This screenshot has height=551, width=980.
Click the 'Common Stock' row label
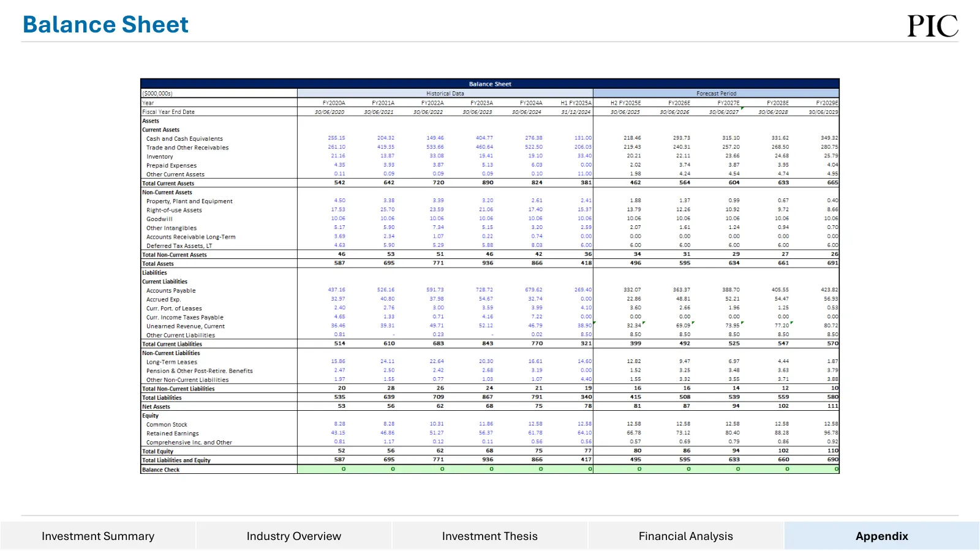coord(167,425)
